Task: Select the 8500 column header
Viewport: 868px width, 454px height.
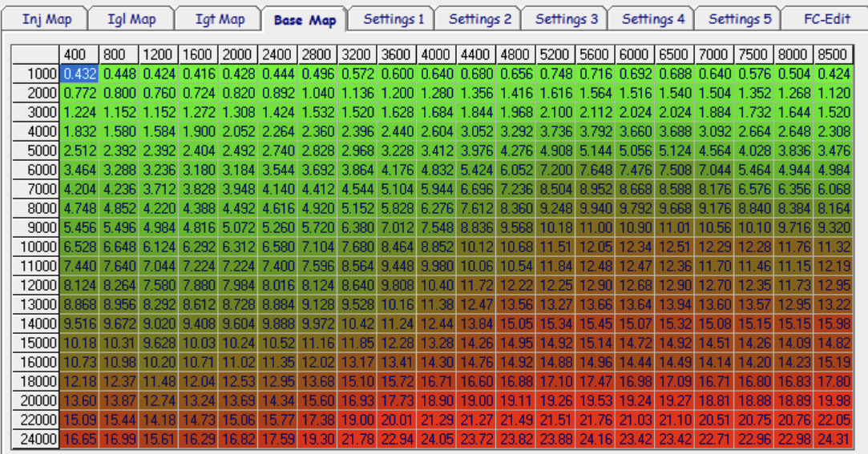Action: click(834, 55)
